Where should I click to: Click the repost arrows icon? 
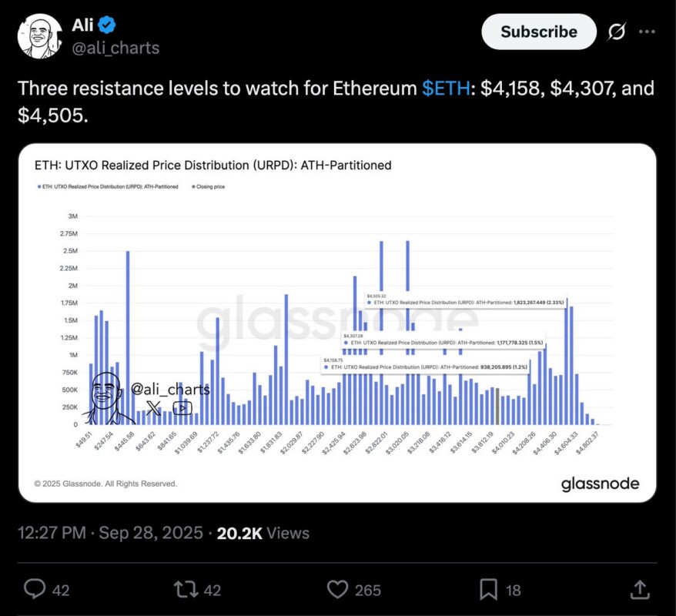pos(186,590)
